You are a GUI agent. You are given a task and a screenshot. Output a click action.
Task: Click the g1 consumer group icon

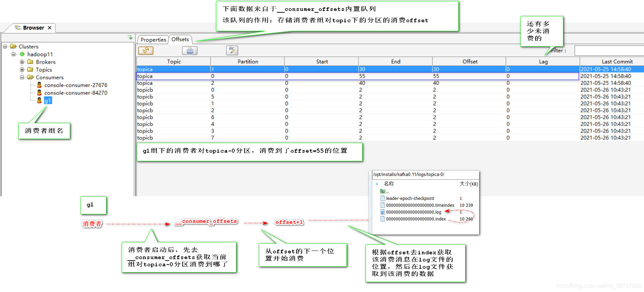39,100
